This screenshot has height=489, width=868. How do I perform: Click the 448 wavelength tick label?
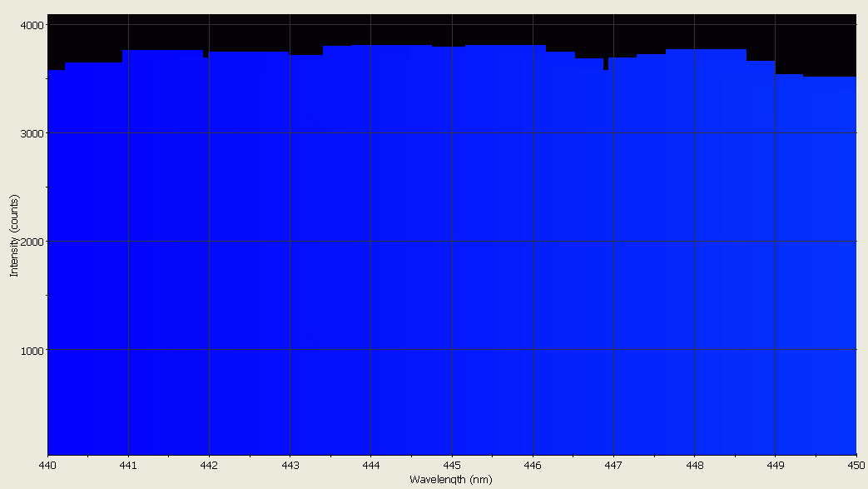pos(695,467)
